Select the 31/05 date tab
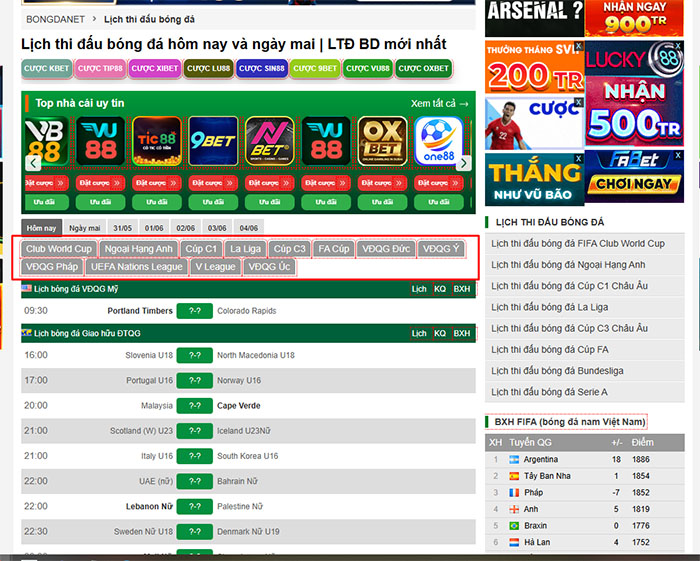Viewport: 700px width, 561px height. tap(122, 228)
